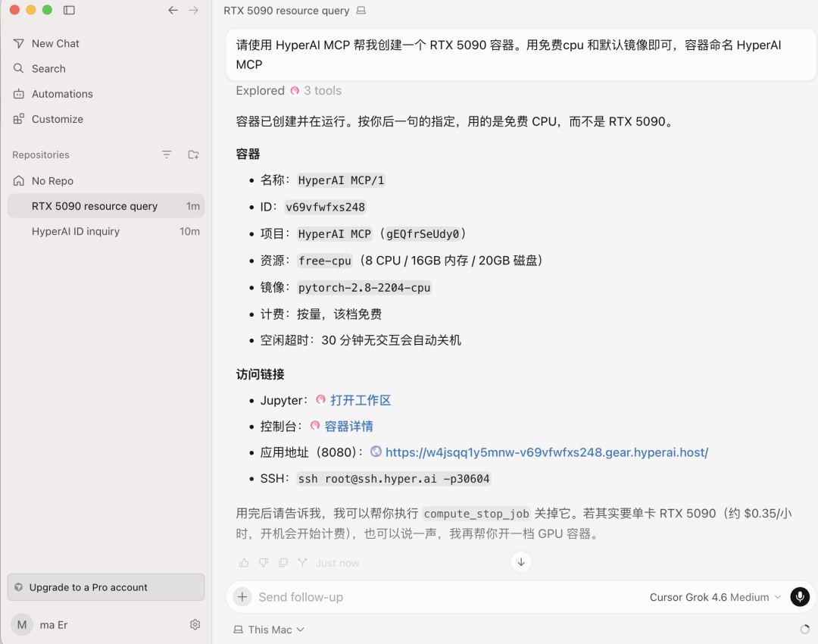
Task: Click the plus attach button
Action: pos(242,597)
